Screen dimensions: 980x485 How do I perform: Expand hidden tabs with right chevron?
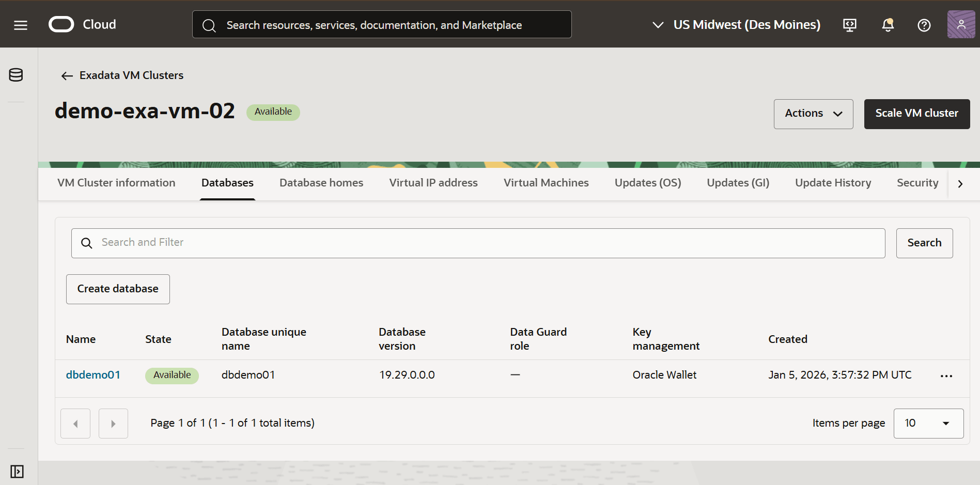click(960, 183)
